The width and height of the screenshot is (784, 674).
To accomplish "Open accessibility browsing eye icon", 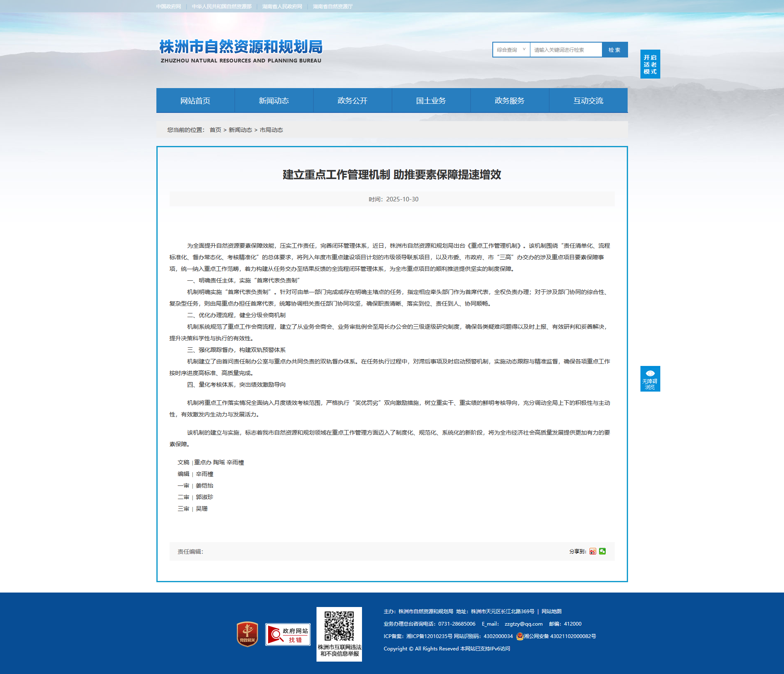I will click(x=650, y=378).
